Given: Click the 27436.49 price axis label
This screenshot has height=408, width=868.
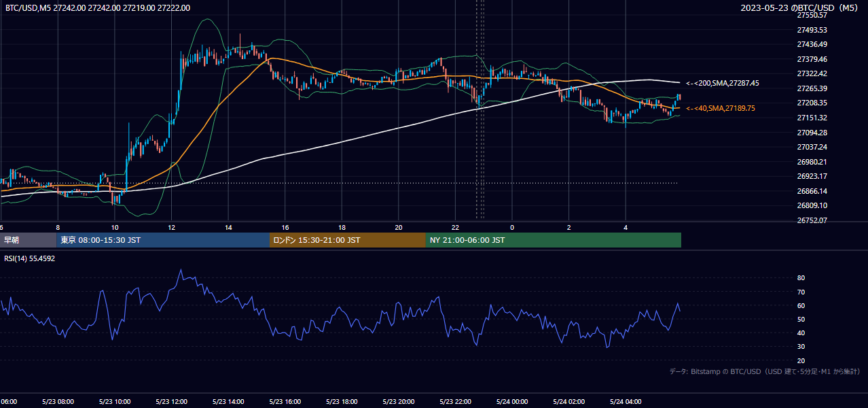Looking at the screenshot, I should tap(812, 44).
